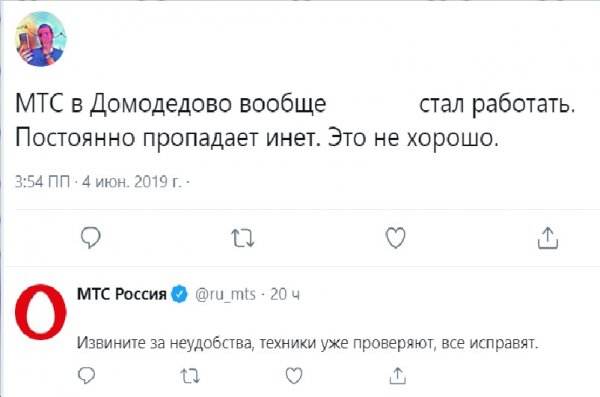
Task: Like the main tweet with the heart icon
Action: [395, 238]
